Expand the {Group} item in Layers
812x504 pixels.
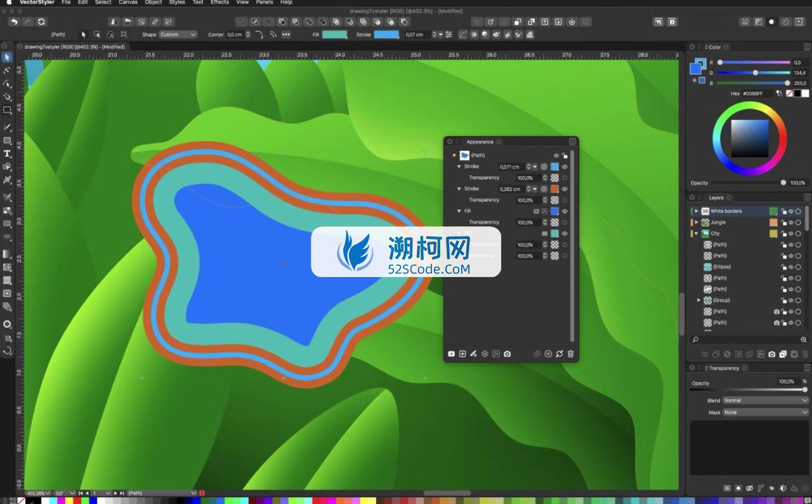coord(699,300)
